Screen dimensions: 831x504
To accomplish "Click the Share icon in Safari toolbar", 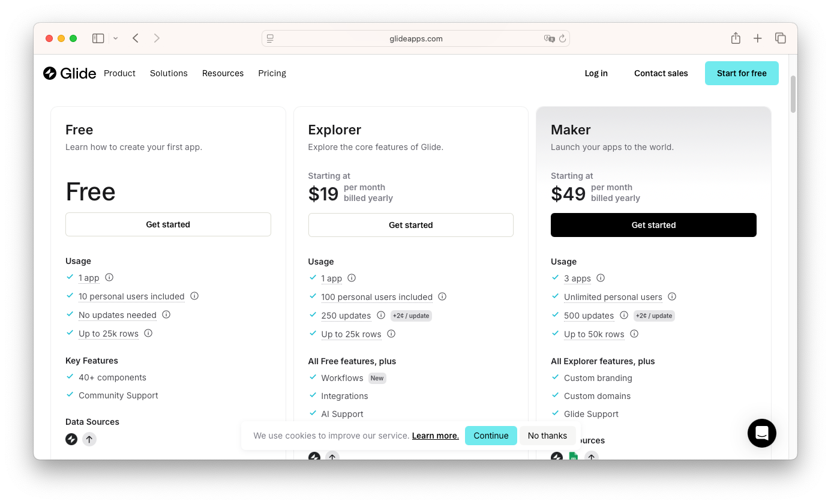I will click(736, 38).
